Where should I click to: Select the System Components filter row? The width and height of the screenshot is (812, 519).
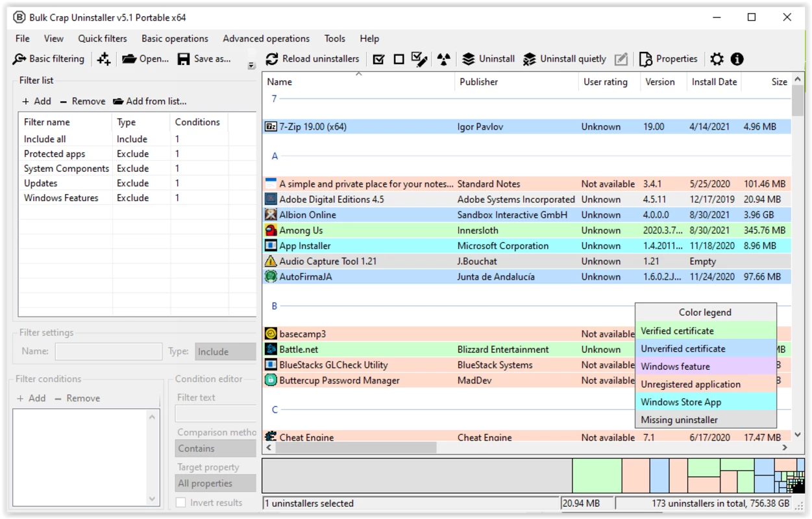point(137,169)
